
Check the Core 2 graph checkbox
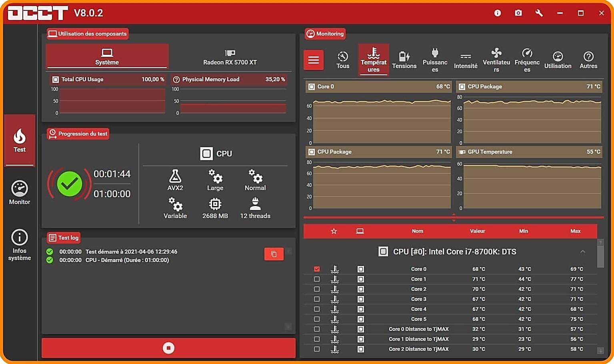[x=317, y=289]
